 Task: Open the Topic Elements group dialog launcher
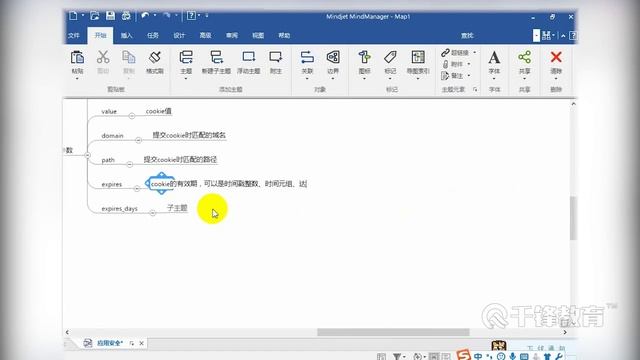475,89
